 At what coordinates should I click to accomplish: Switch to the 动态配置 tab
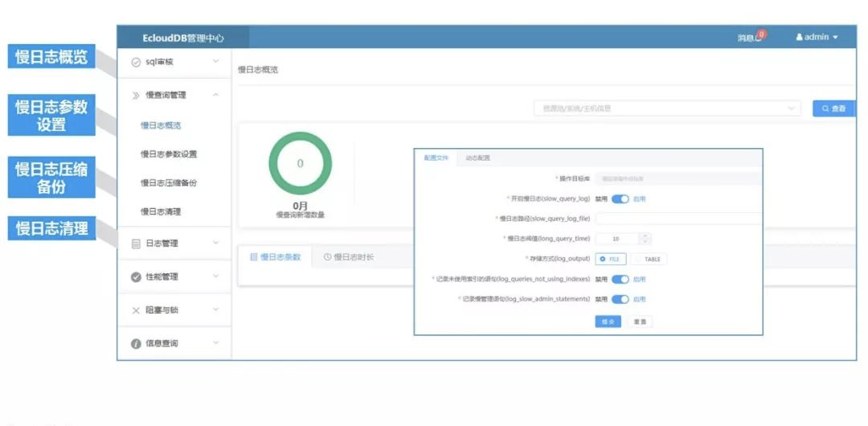click(x=477, y=158)
